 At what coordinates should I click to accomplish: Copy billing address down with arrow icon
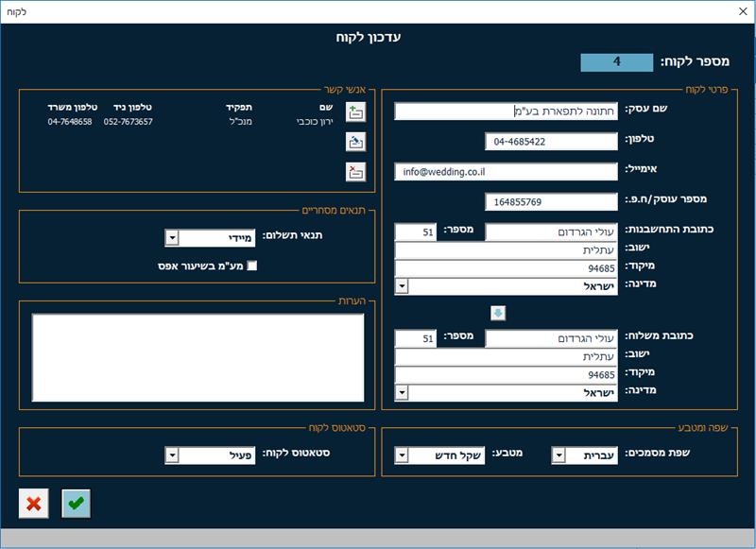(x=498, y=314)
